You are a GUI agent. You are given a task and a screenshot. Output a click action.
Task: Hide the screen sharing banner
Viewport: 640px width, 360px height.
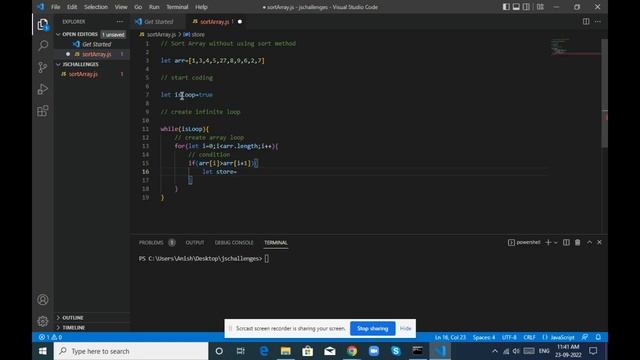pos(405,329)
